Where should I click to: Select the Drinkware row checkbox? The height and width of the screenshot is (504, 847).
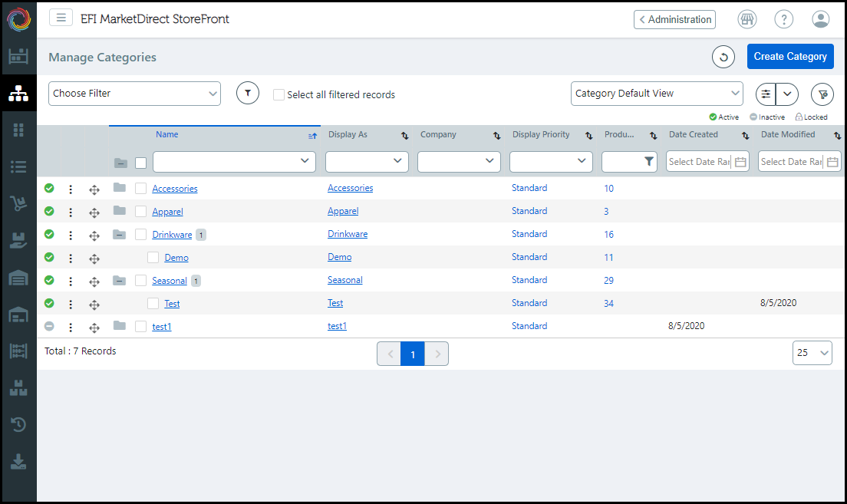coord(140,235)
